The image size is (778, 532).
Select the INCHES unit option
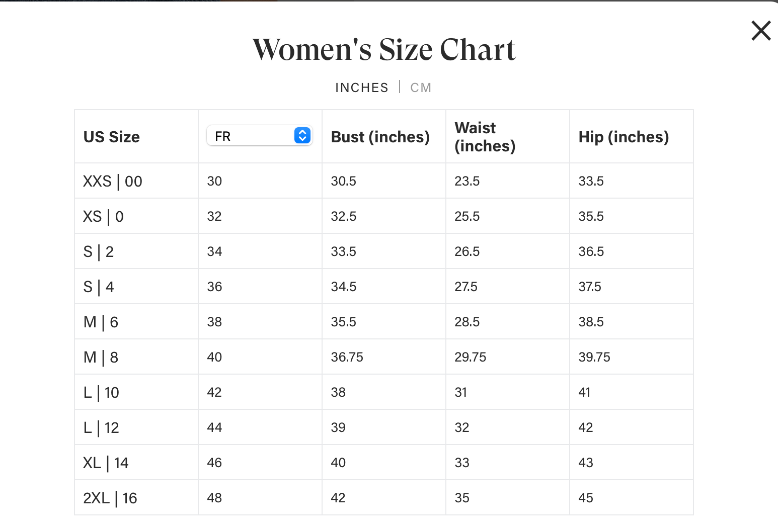[x=362, y=87]
